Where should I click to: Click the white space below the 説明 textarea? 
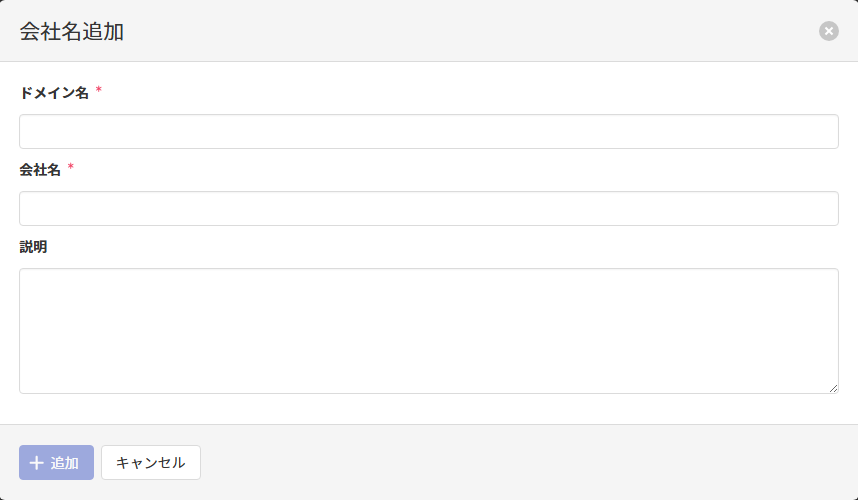428,409
